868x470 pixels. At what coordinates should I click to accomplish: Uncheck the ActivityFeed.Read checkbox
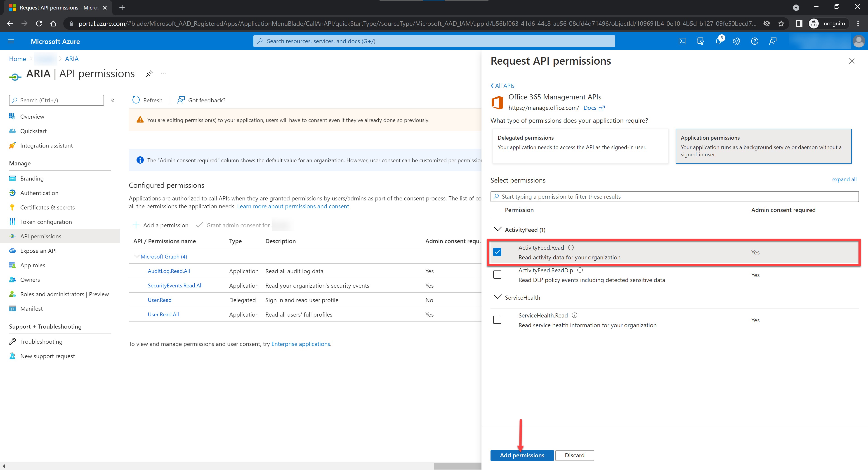[497, 252]
